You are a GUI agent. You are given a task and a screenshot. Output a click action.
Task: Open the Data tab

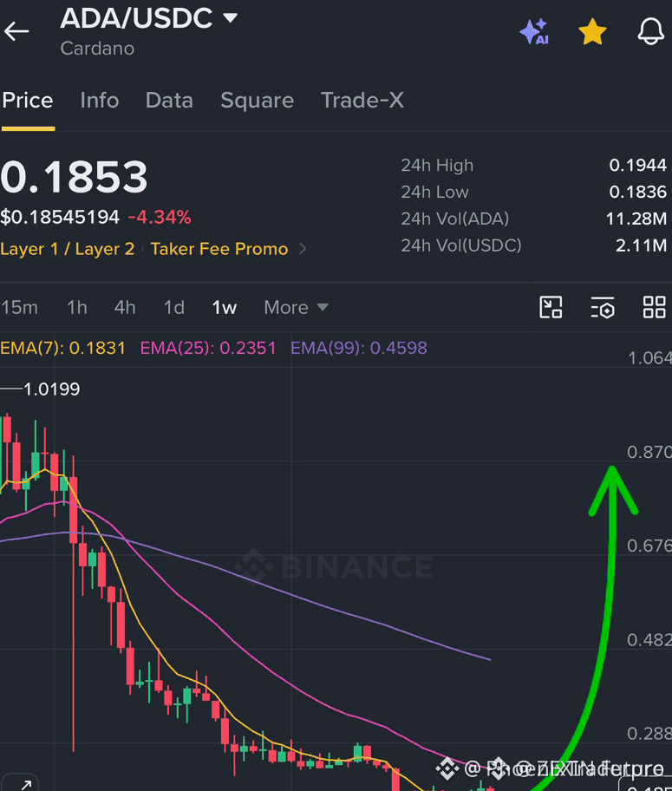point(169,101)
